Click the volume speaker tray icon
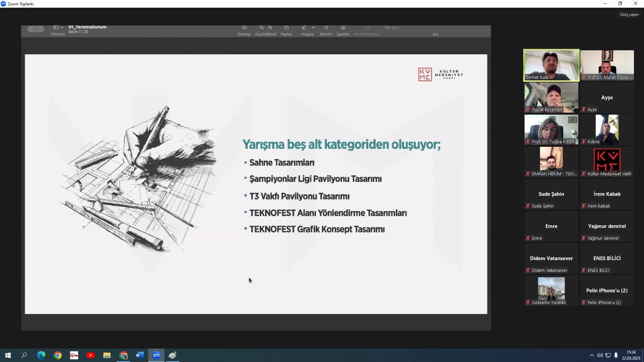Image resolution: width=644 pixels, height=362 pixels. tap(600, 355)
